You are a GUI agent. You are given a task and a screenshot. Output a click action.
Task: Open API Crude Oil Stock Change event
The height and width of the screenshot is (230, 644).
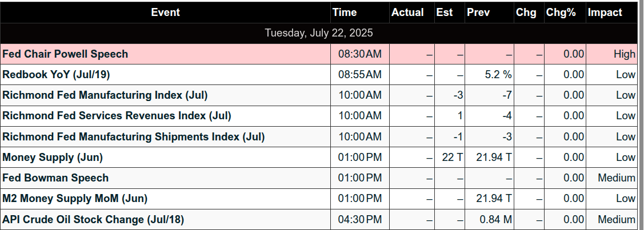(93, 220)
